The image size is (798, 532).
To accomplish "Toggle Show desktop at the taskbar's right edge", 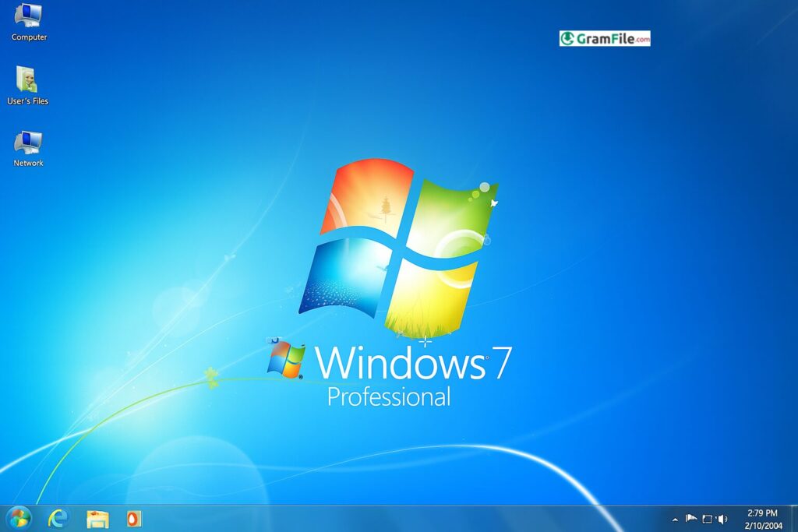I will click(793, 518).
